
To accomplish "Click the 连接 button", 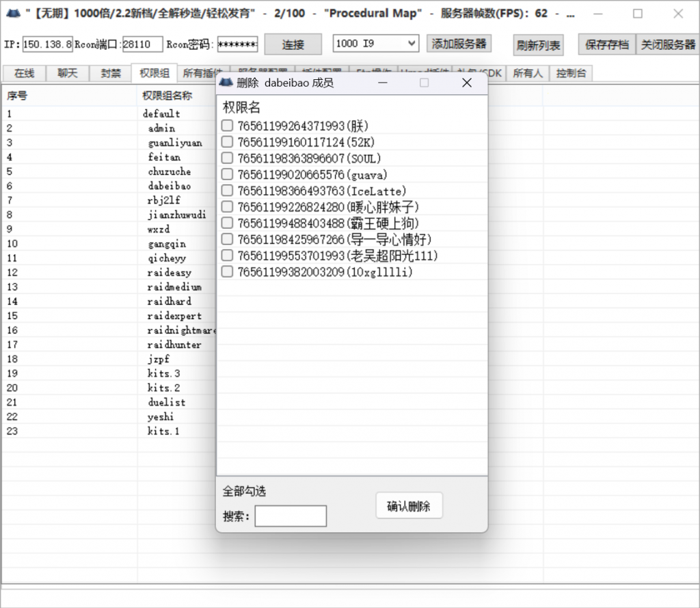I will (x=293, y=44).
